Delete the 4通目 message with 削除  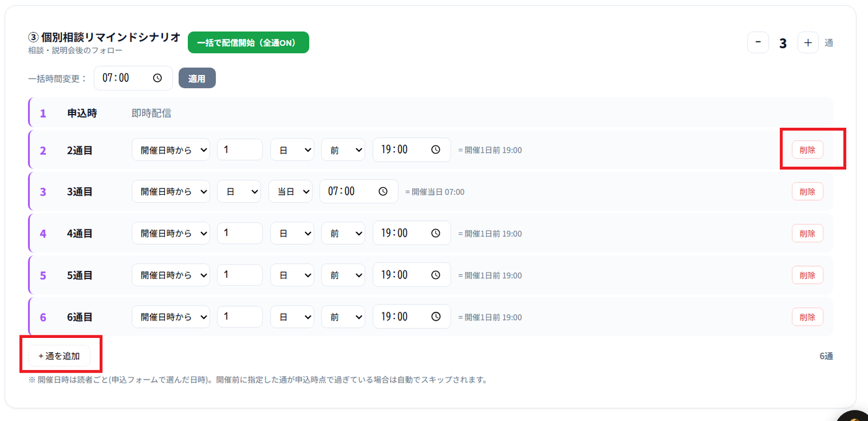807,233
